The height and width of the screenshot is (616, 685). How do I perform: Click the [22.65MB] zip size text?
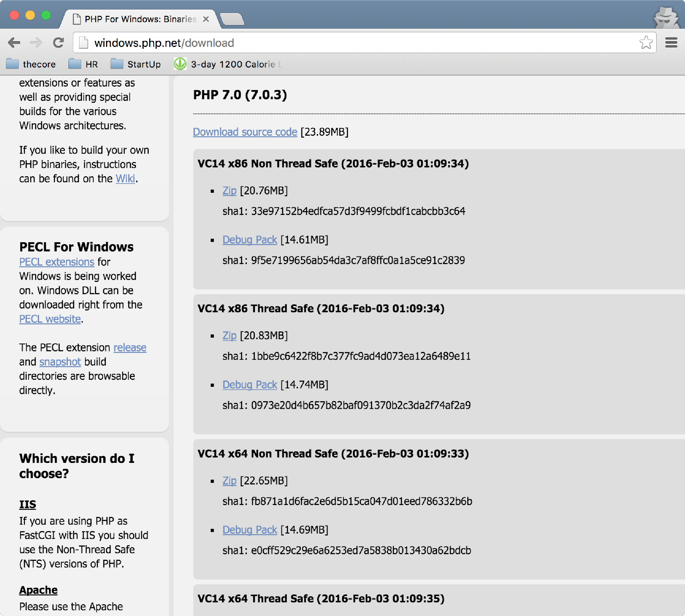click(264, 481)
